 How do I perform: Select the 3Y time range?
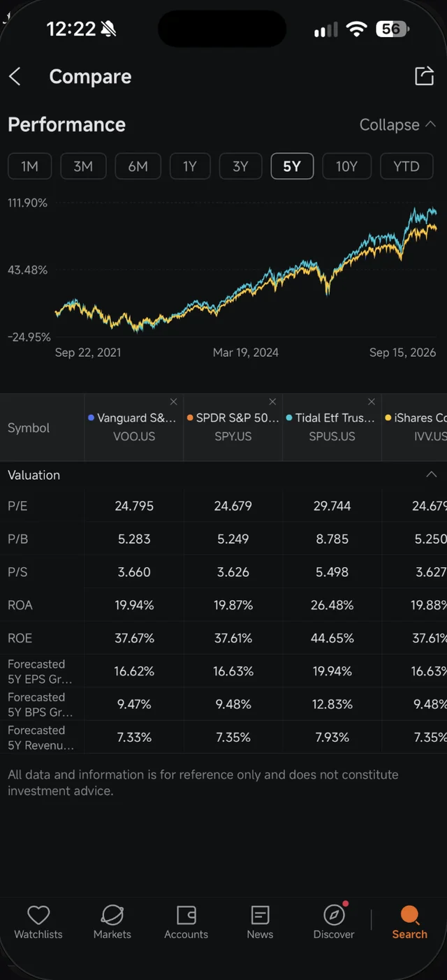coord(240,166)
